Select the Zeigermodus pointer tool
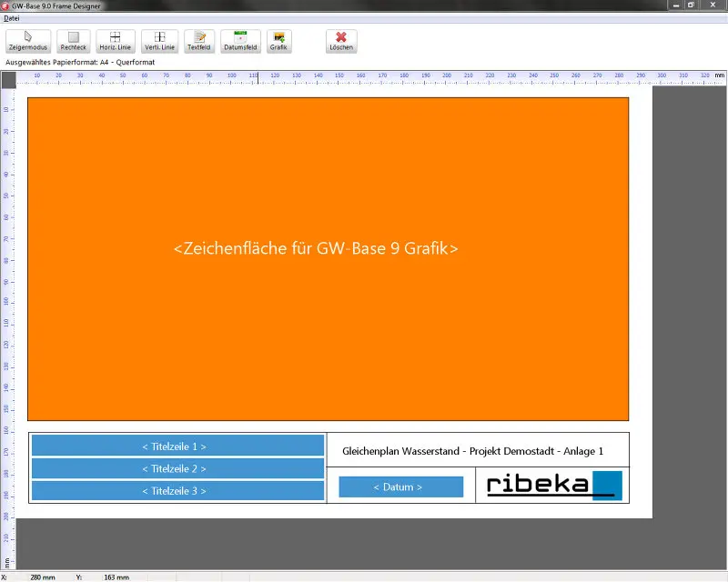Screen dimensions: 728x582 pos(28,41)
